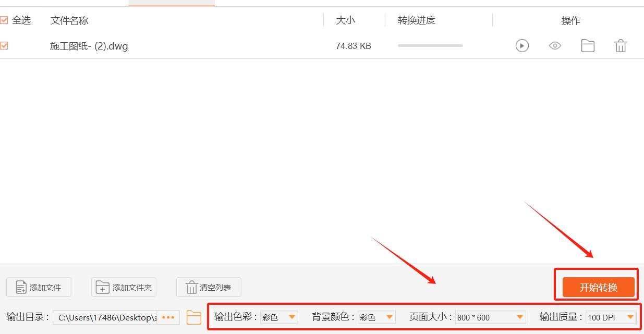Expand the 背景颜色 background color dropdown
644x334 pixels.
376,317
